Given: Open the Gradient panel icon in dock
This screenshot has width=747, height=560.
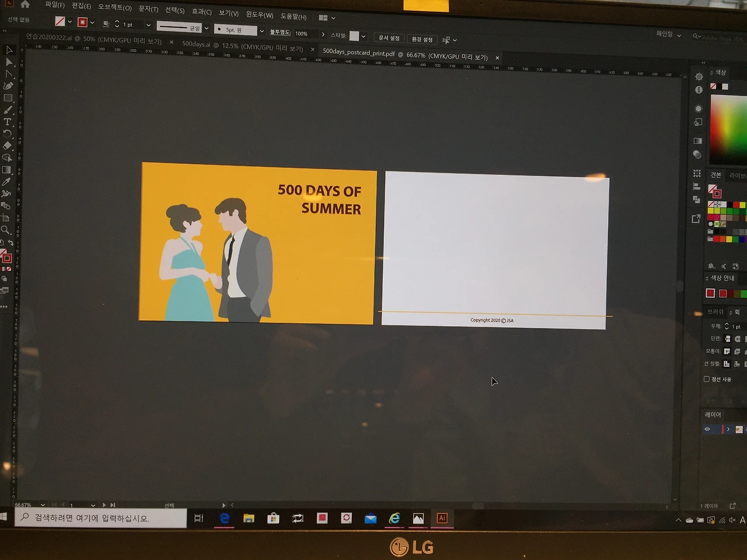Looking at the screenshot, I should [697, 141].
